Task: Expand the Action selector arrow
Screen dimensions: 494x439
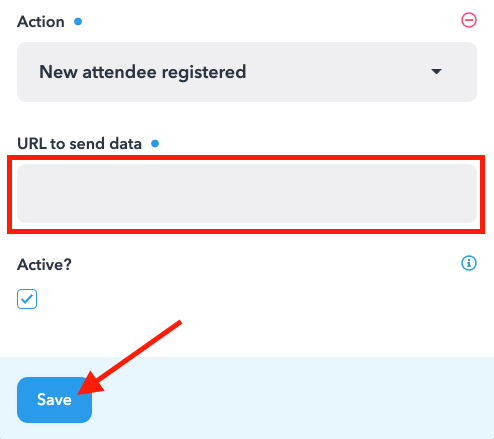Action: coord(436,71)
